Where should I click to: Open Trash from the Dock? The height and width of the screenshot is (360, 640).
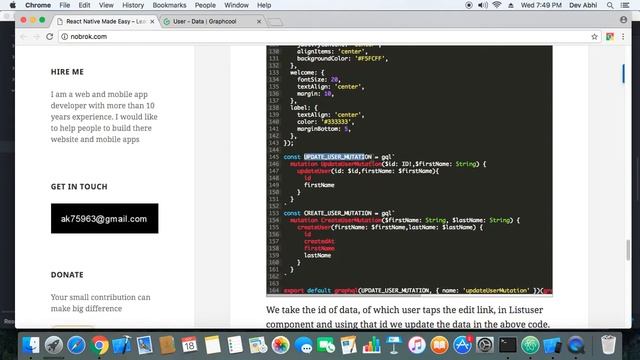click(608, 345)
